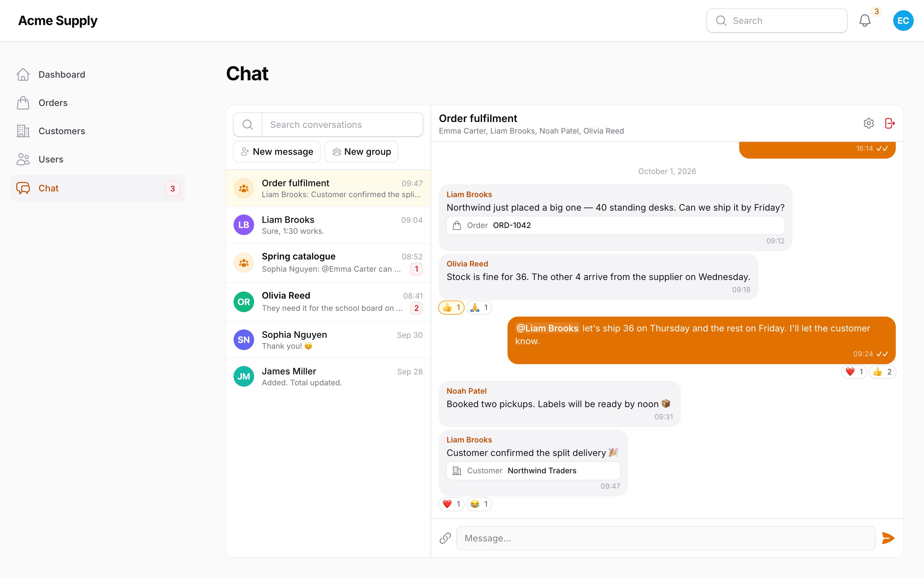
Task: Click the Acme Supply logo
Action: coord(58,21)
